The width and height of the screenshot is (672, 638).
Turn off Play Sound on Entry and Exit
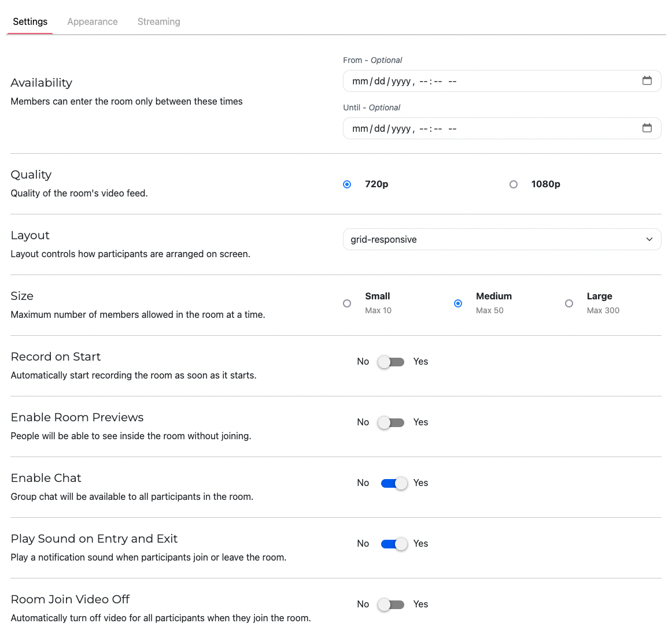(394, 543)
